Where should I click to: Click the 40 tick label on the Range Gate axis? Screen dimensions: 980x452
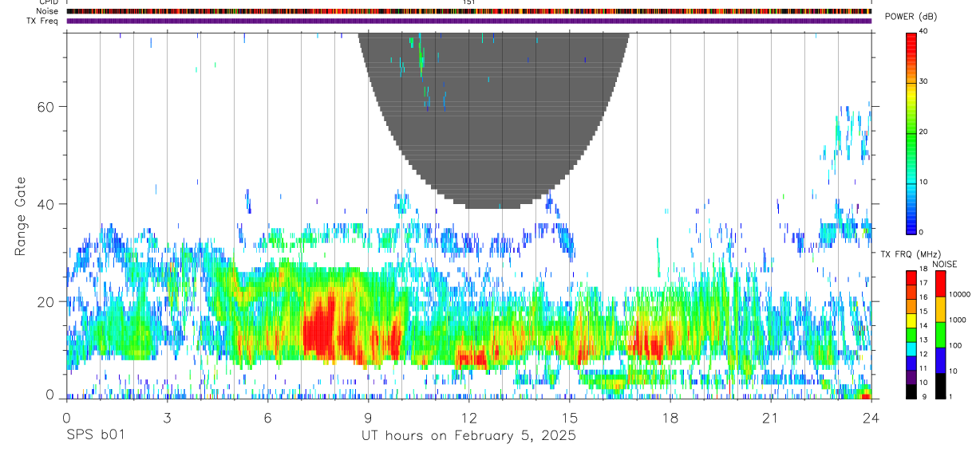point(45,204)
